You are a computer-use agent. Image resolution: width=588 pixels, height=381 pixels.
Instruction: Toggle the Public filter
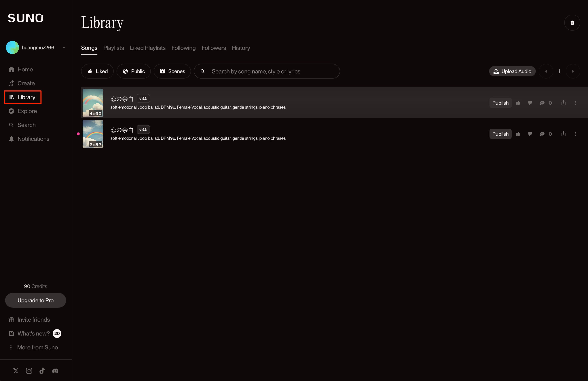click(x=134, y=71)
